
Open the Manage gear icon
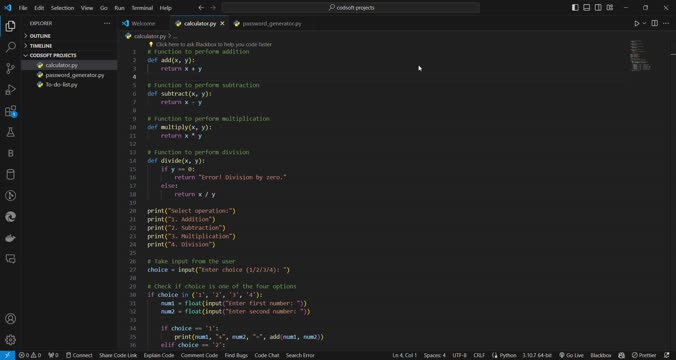point(10,340)
